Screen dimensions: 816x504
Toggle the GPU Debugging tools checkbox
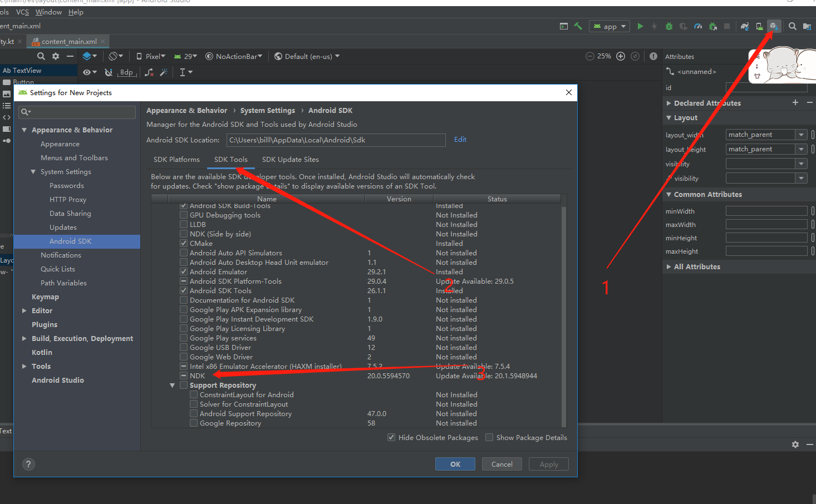point(184,215)
